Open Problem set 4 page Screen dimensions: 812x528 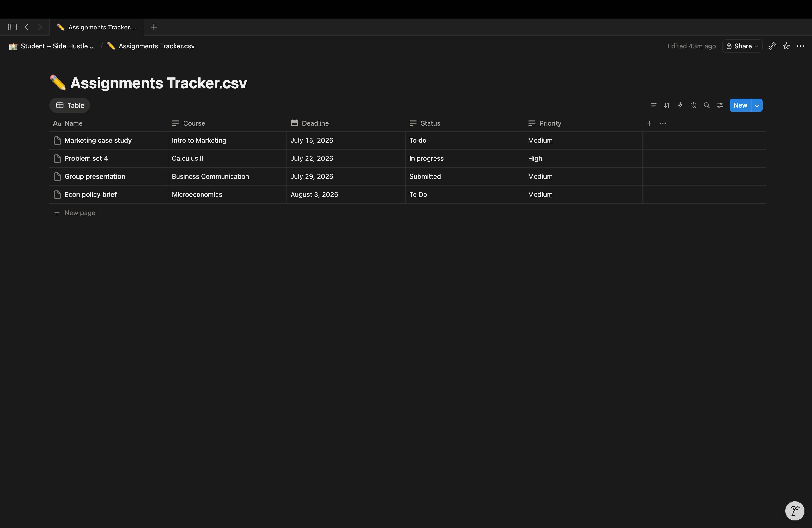coord(86,159)
